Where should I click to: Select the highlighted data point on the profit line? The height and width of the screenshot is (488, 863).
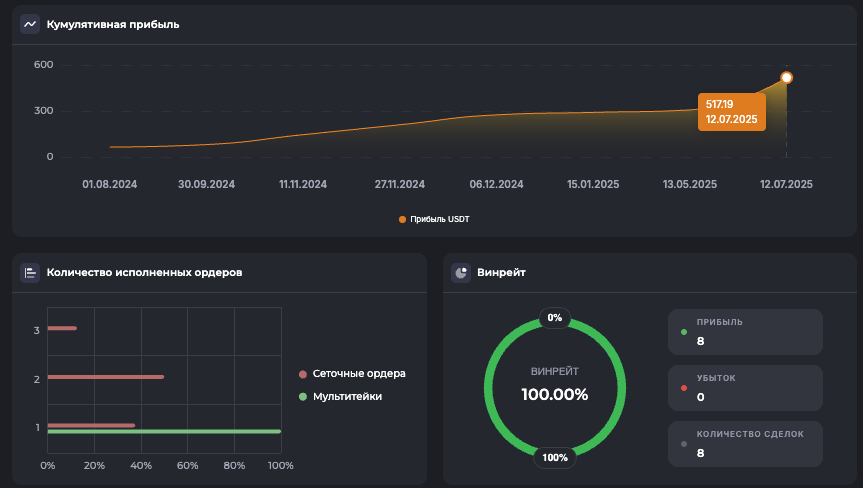point(786,78)
